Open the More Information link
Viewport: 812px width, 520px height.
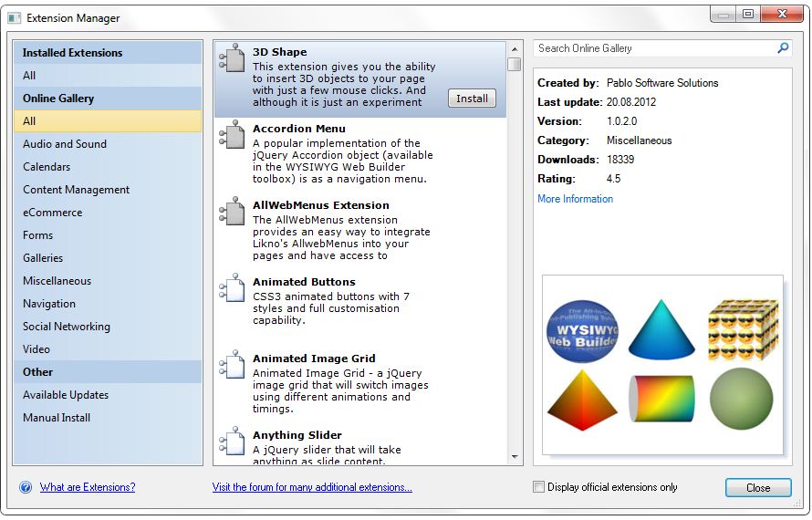pyautogui.click(x=575, y=199)
